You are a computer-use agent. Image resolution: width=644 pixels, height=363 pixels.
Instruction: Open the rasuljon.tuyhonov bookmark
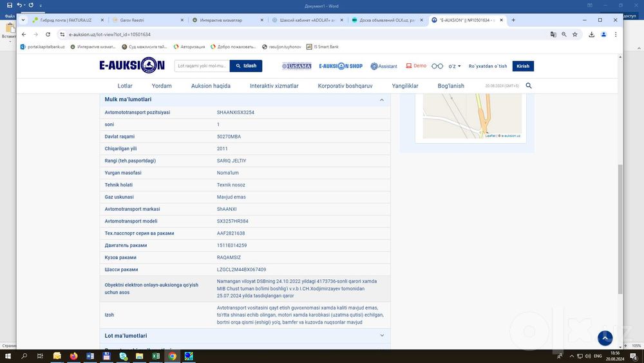pyautogui.click(x=282, y=47)
